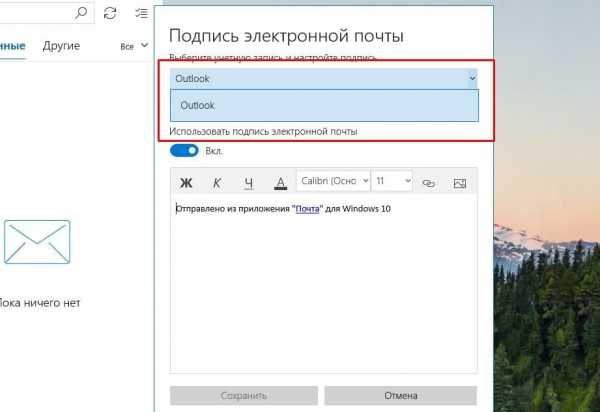Place cursor in signature text area
Image resolution: width=600 pixels, height=412 pixels.
pyautogui.click(x=324, y=283)
